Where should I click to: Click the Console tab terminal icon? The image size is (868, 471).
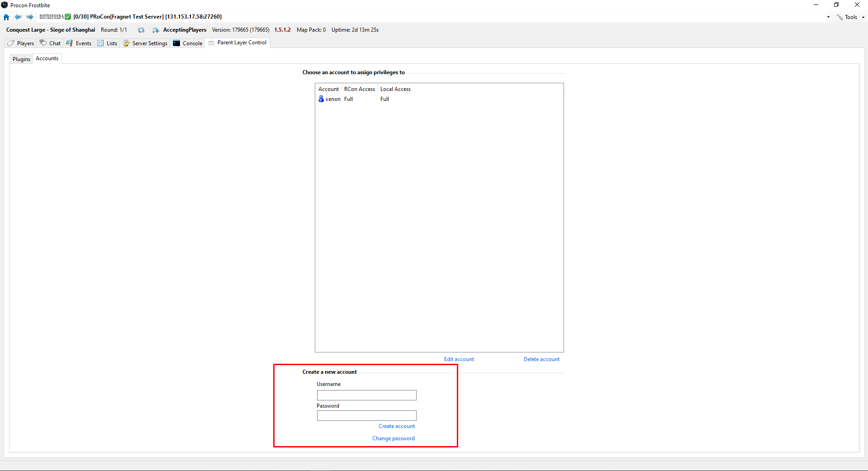176,43
